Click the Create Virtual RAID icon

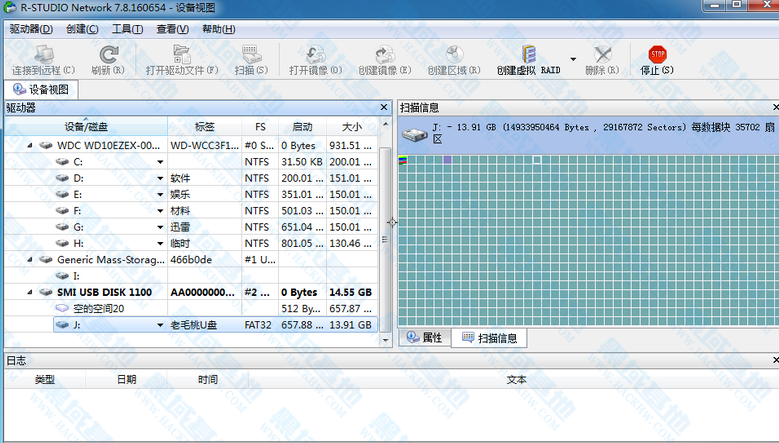(529, 54)
